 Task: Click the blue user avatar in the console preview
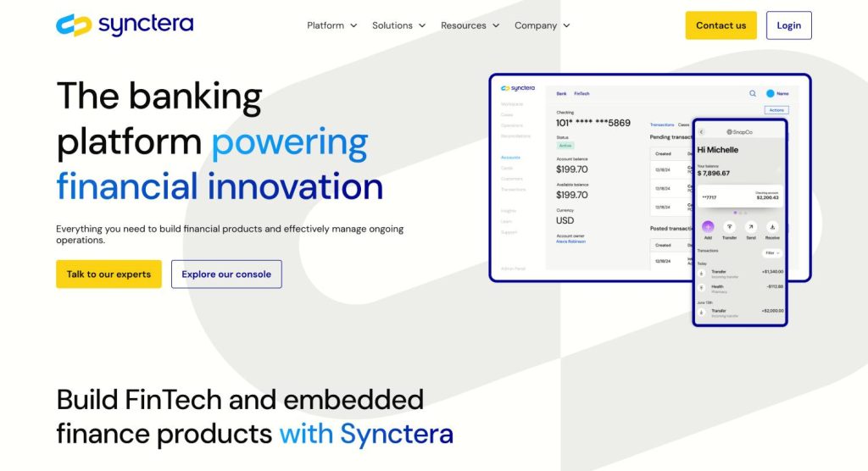[770, 93]
